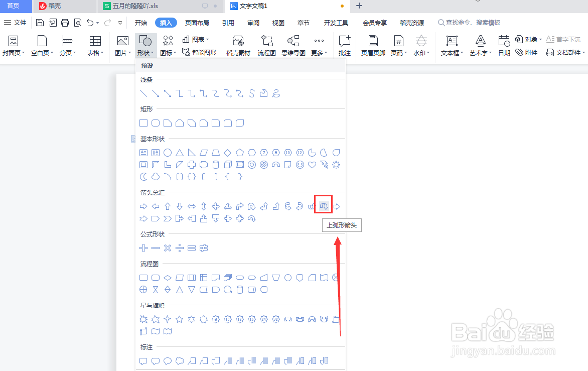The width and height of the screenshot is (588, 371).
Task: Open the 思维导图 mind map tool
Action: pos(293,45)
